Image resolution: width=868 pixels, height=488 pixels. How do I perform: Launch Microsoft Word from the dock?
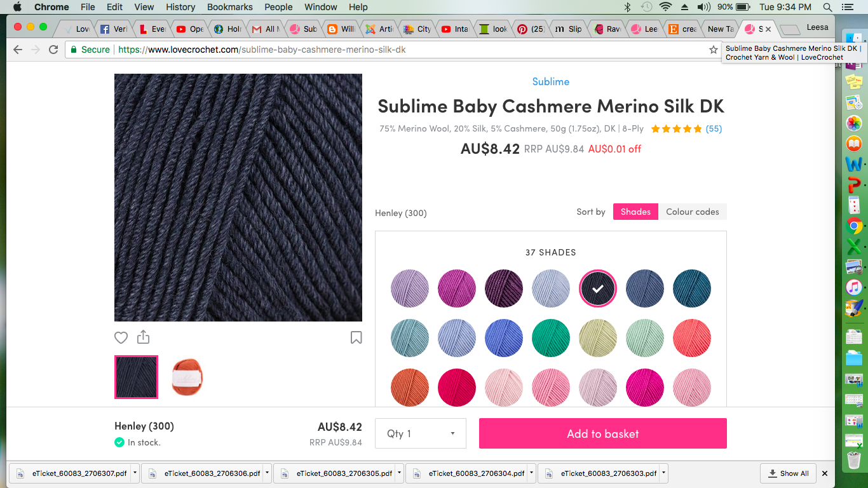tap(854, 165)
